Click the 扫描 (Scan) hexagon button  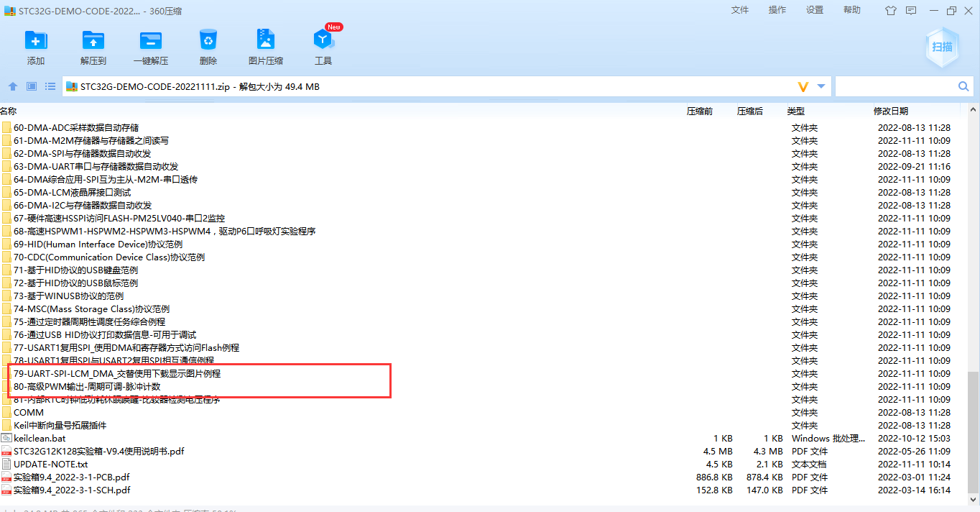[x=942, y=47]
